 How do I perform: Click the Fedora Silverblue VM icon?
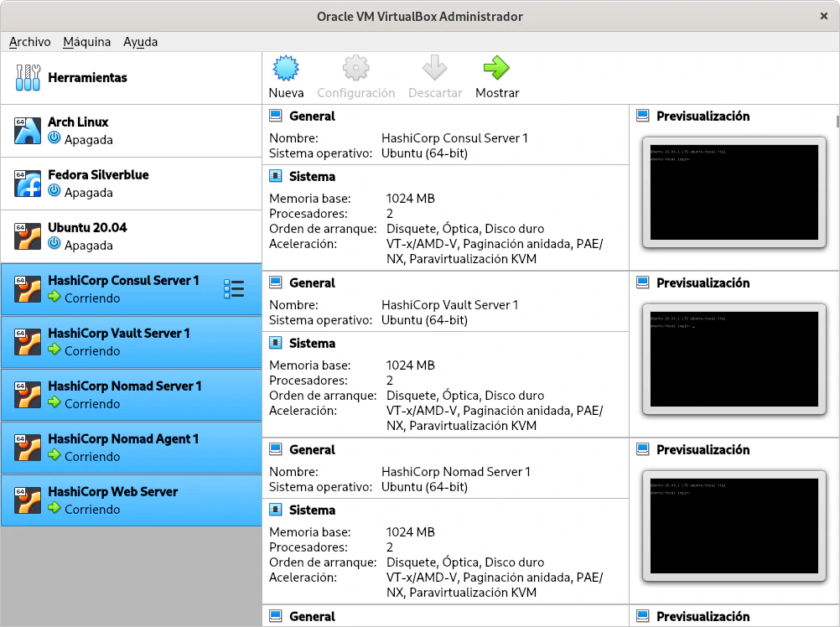pyautogui.click(x=28, y=184)
